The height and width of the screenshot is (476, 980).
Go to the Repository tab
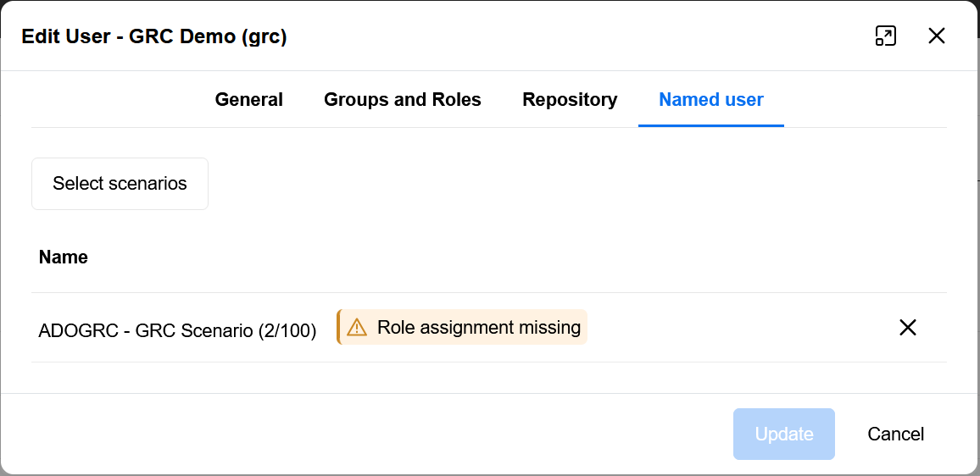570,100
